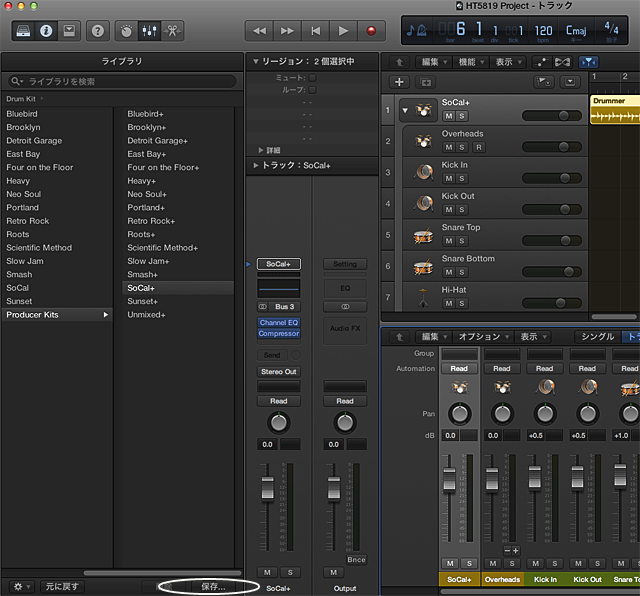Image resolution: width=640 pixels, height=596 pixels.
Task: Click the add track plus button
Action: click(399, 82)
